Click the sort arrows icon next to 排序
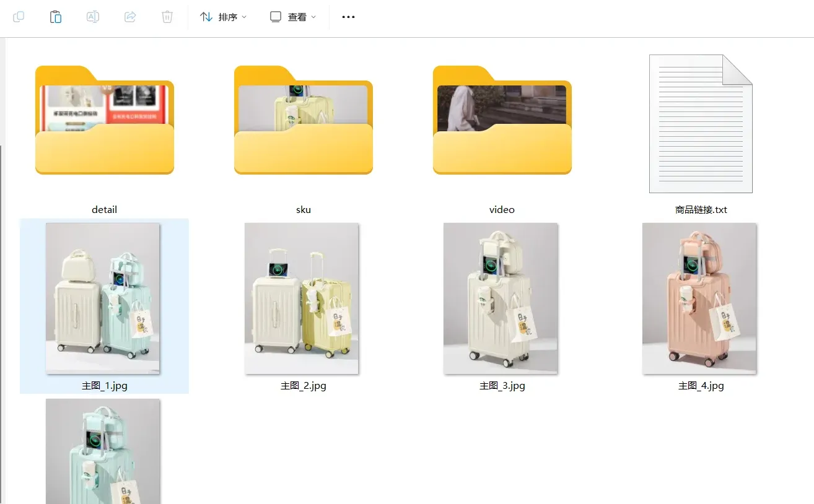814x504 pixels. click(206, 17)
